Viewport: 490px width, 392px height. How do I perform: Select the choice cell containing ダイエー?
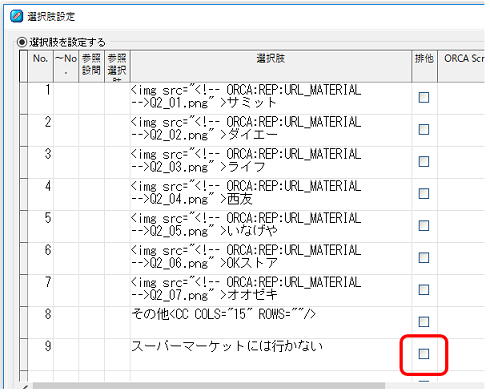point(271,130)
